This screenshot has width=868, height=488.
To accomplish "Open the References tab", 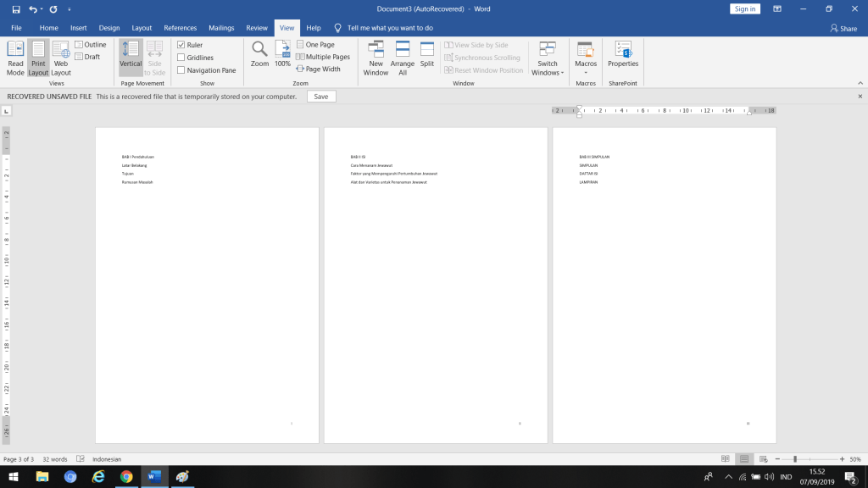I will [180, 28].
